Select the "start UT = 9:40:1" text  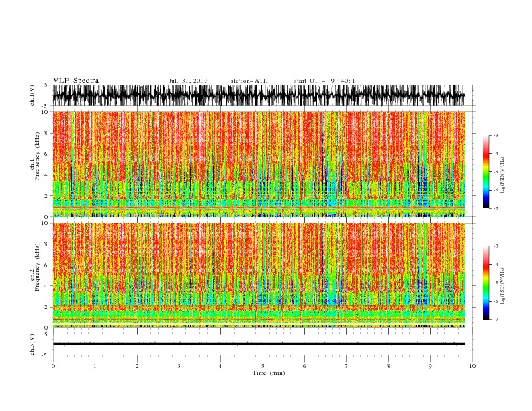pos(324,81)
